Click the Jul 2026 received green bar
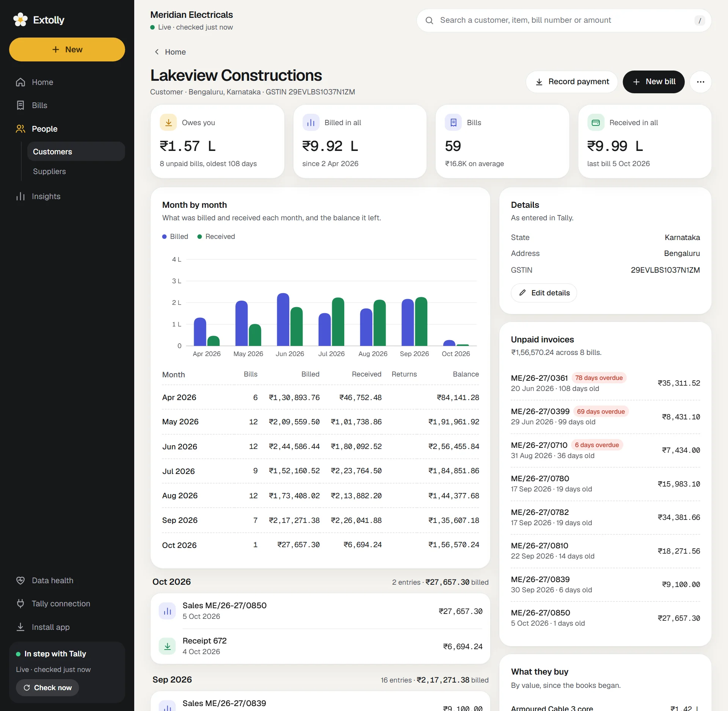The width and height of the screenshot is (728, 711). pos(338,322)
